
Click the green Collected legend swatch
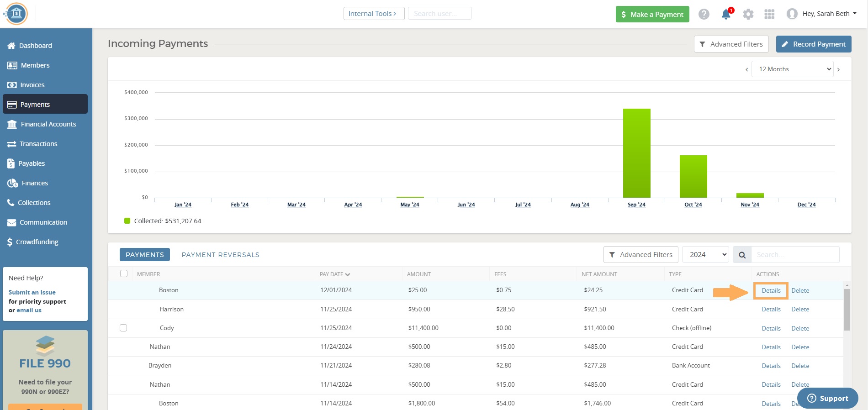coord(127,221)
